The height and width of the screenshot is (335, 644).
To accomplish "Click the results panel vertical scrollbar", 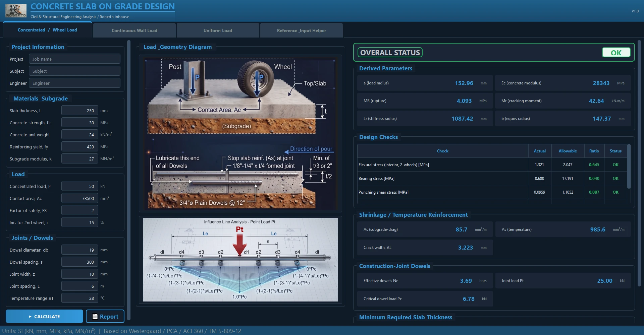I will click(639, 164).
